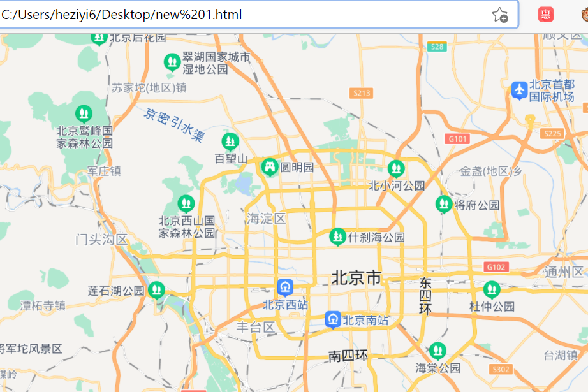Click the S28 expressway label
The width and height of the screenshot is (588, 392).
(437, 46)
